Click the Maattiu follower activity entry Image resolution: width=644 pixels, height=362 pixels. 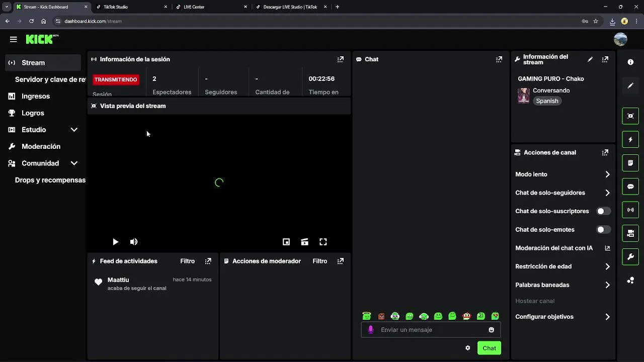point(153,284)
